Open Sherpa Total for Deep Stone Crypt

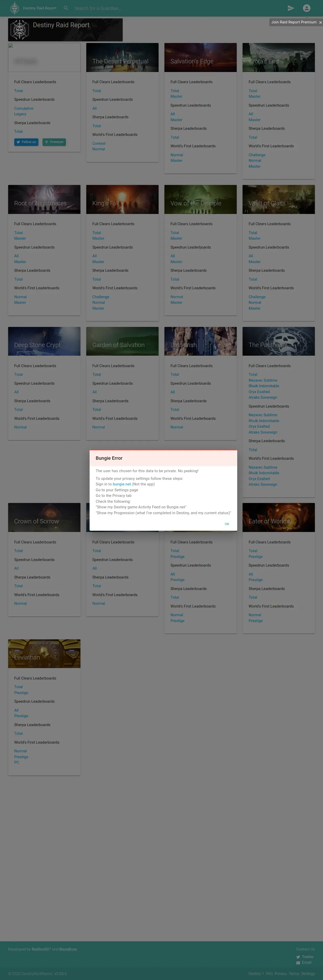(18, 410)
